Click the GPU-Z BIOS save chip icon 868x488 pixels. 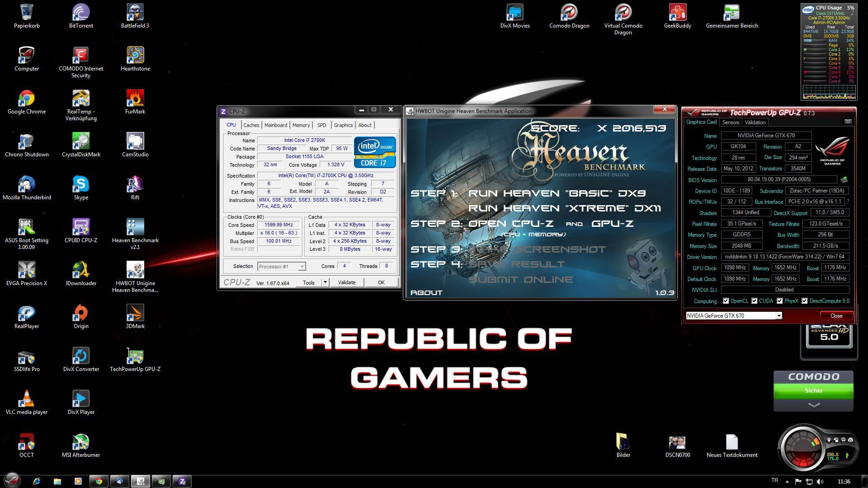click(844, 179)
